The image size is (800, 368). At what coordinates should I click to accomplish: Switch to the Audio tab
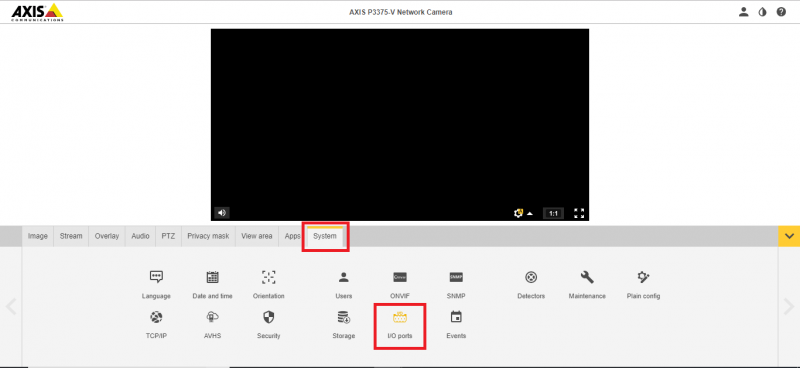[x=140, y=236]
